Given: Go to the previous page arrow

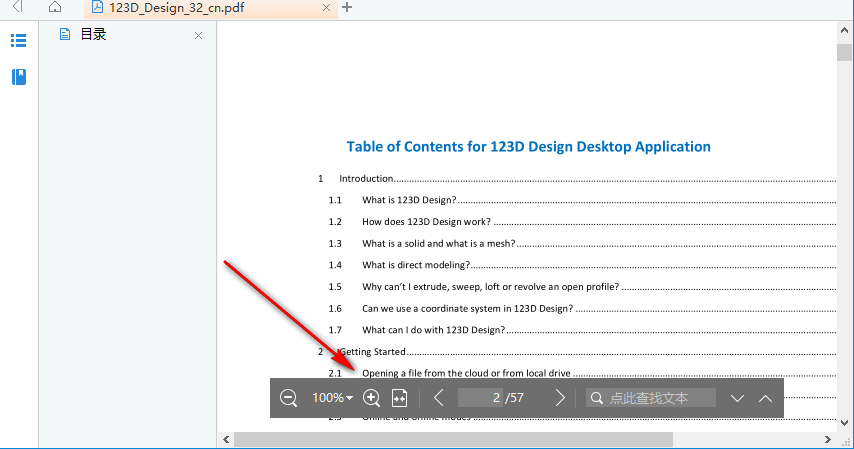Looking at the screenshot, I should (x=438, y=398).
